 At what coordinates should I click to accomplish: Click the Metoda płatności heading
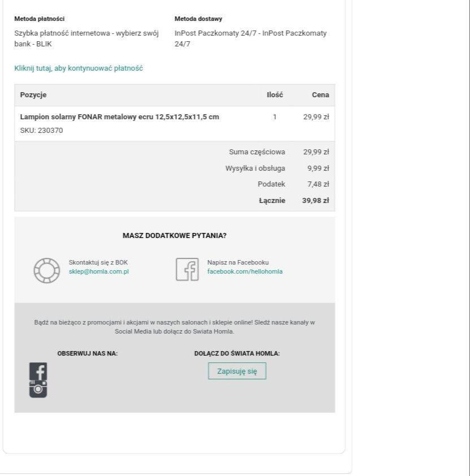(40, 19)
